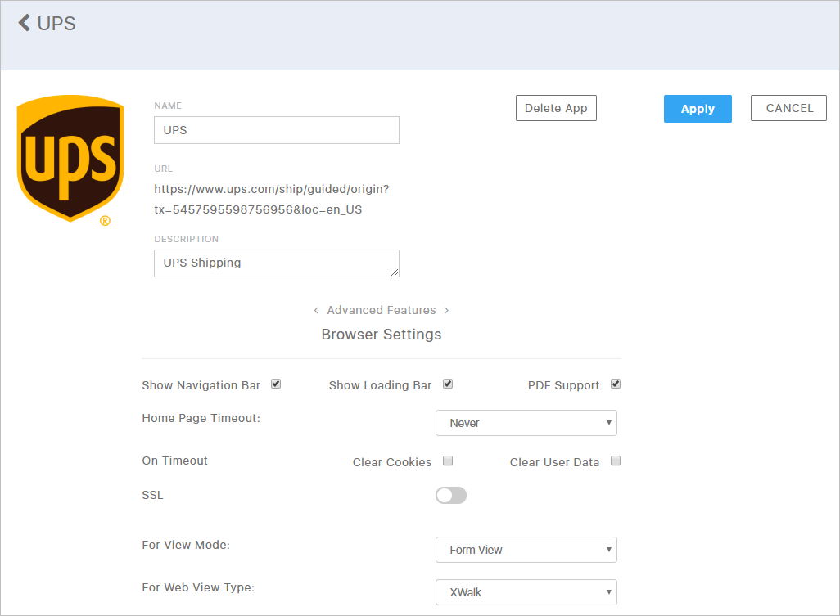Enable Clear Cookies on timeout
The width and height of the screenshot is (840, 616).
tap(448, 461)
